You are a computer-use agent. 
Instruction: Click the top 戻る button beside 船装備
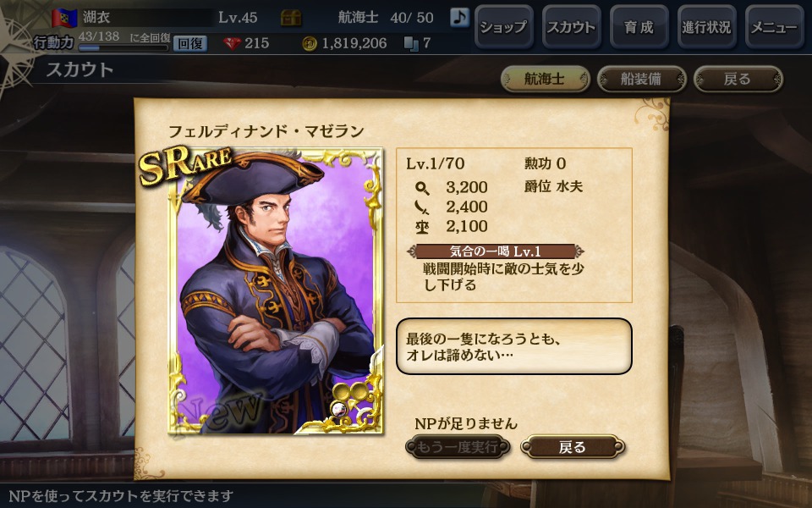point(738,80)
